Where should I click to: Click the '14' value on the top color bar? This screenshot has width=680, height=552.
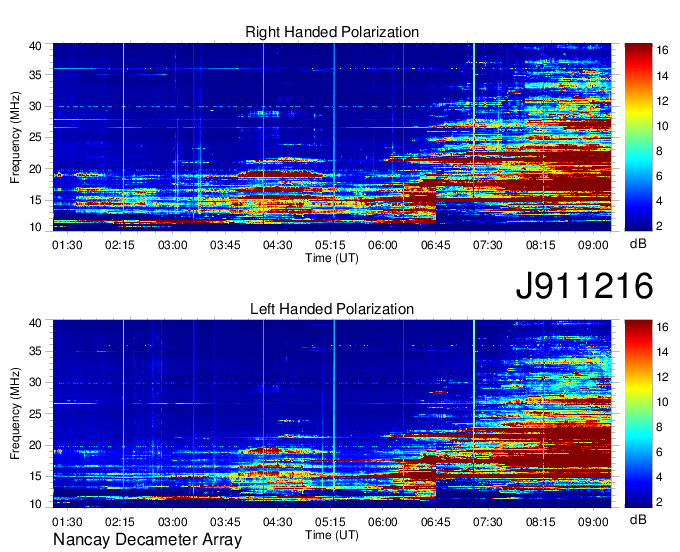[x=662, y=76]
